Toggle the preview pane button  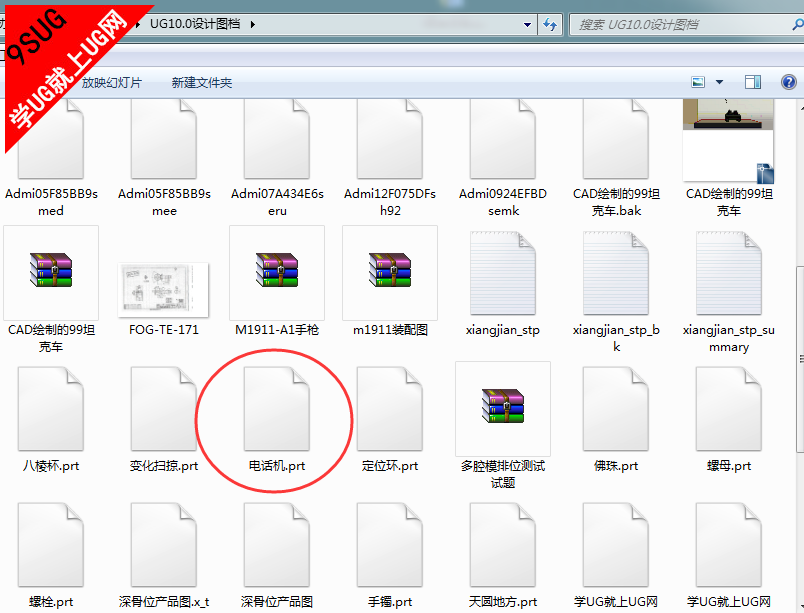click(753, 82)
